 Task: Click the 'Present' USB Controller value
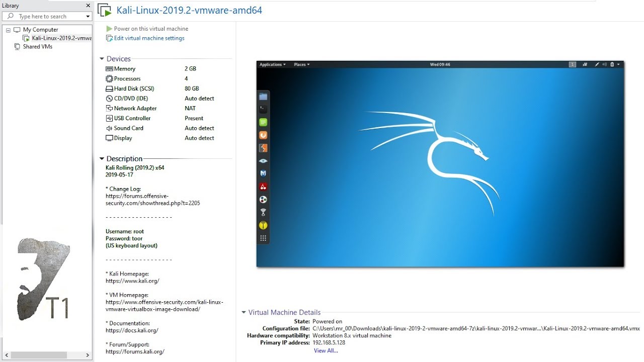(x=194, y=118)
